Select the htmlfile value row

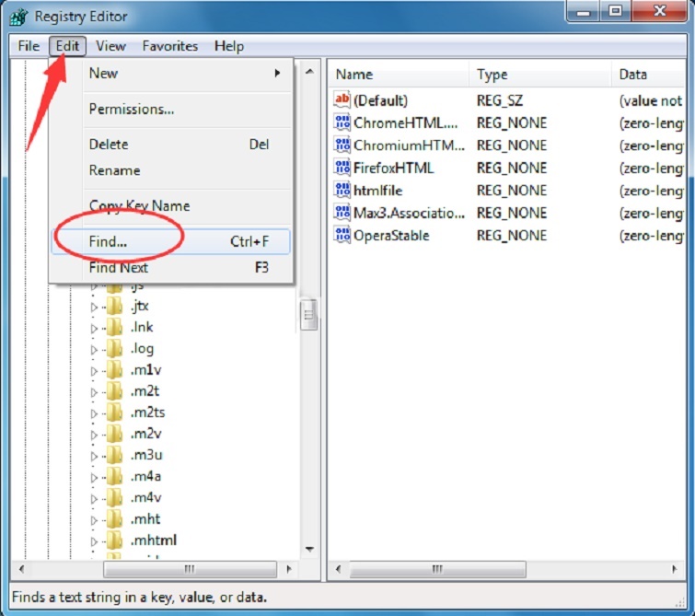point(379,191)
